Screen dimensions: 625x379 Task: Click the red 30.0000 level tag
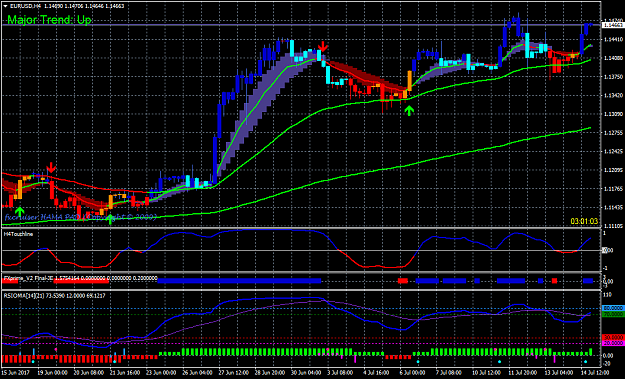[613, 337]
